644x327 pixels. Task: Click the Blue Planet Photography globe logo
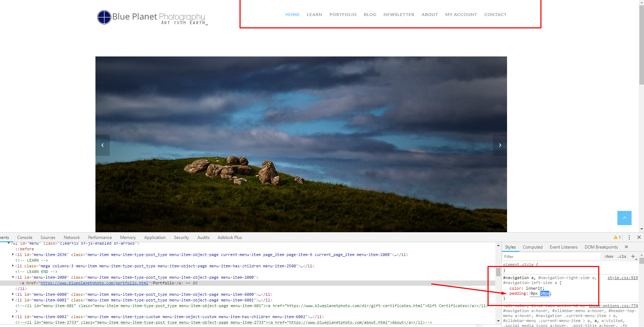point(104,17)
